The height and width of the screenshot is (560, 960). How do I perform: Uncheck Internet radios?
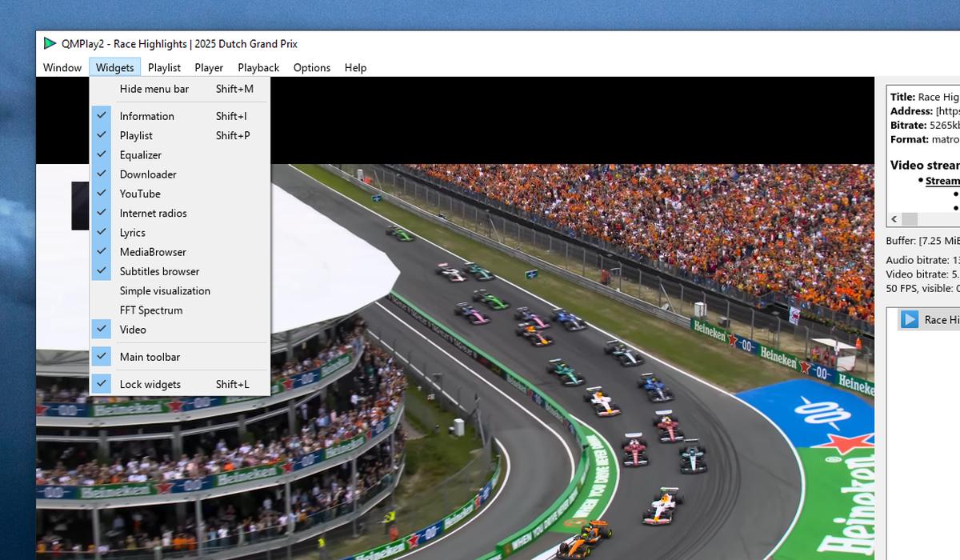click(153, 213)
